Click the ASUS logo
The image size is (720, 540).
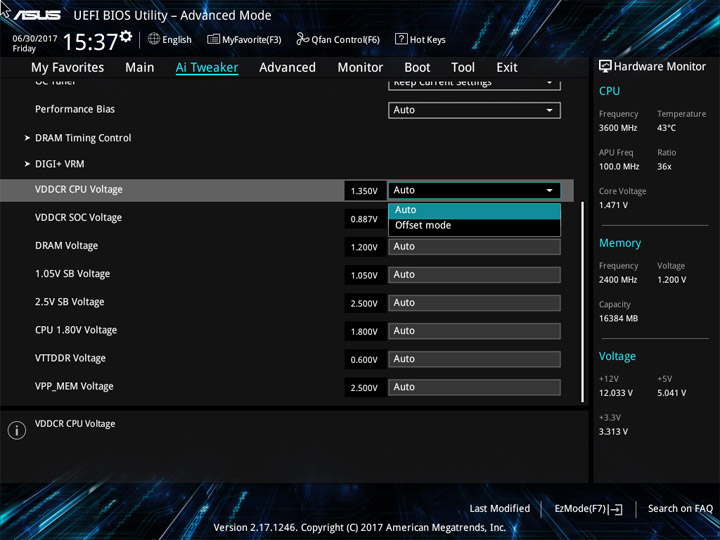37,16
